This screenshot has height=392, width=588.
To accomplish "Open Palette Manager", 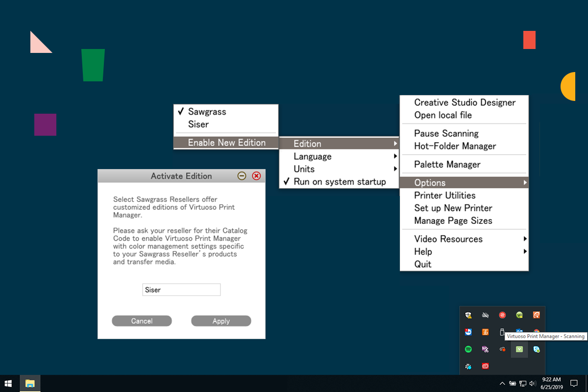I will pyautogui.click(x=464, y=165).
